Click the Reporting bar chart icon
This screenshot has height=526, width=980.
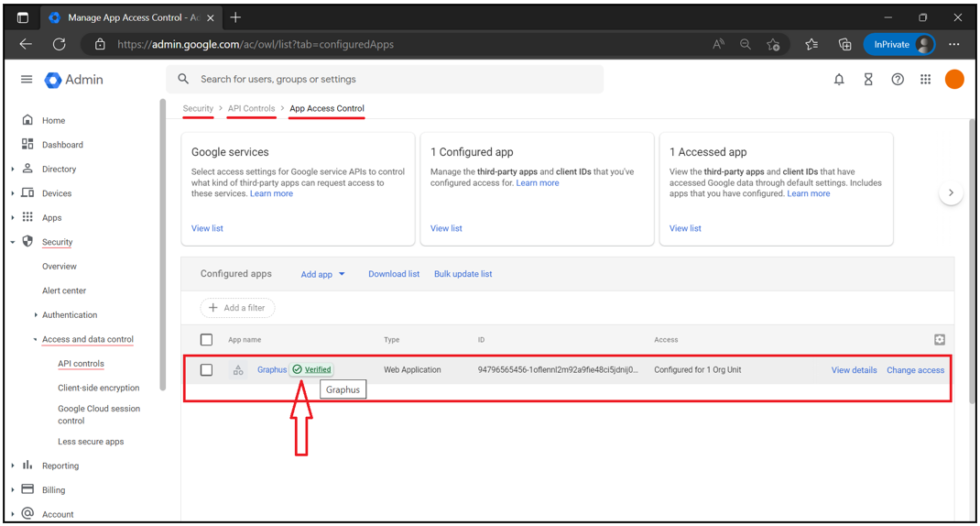(x=27, y=465)
